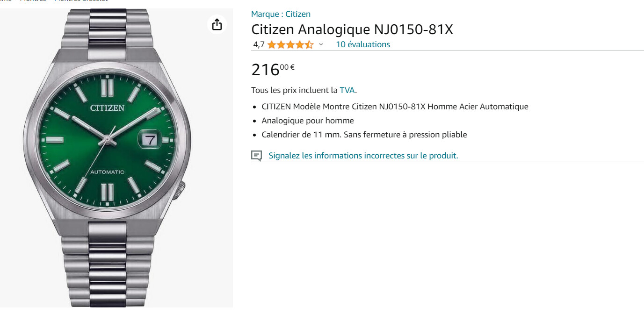Expand the rating breakdown chevron

tap(321, 44)
